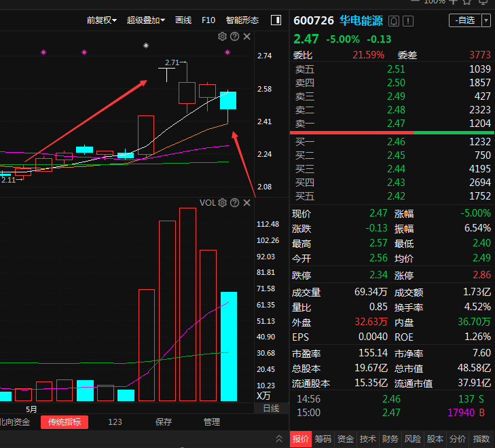Click the latest cyan volume bar
Screen dimensions: 495x448
pyautogui.click(x=229, y=346)
